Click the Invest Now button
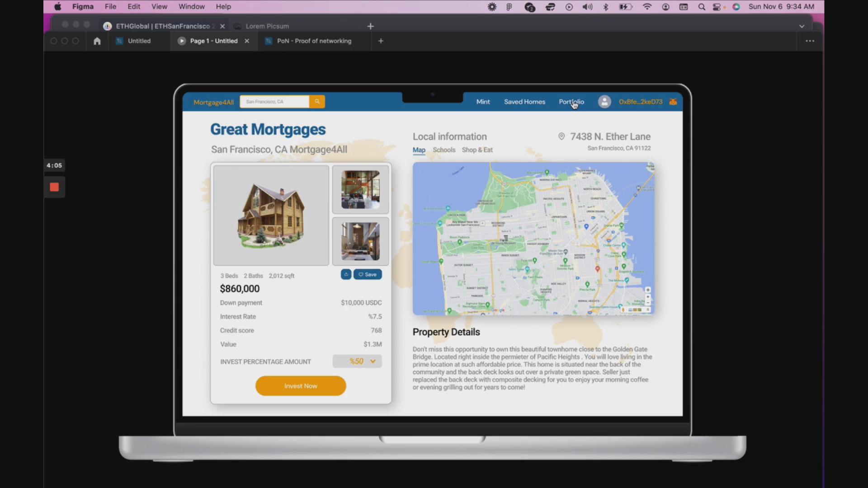 pyautogui.click(x=301, y=386)
